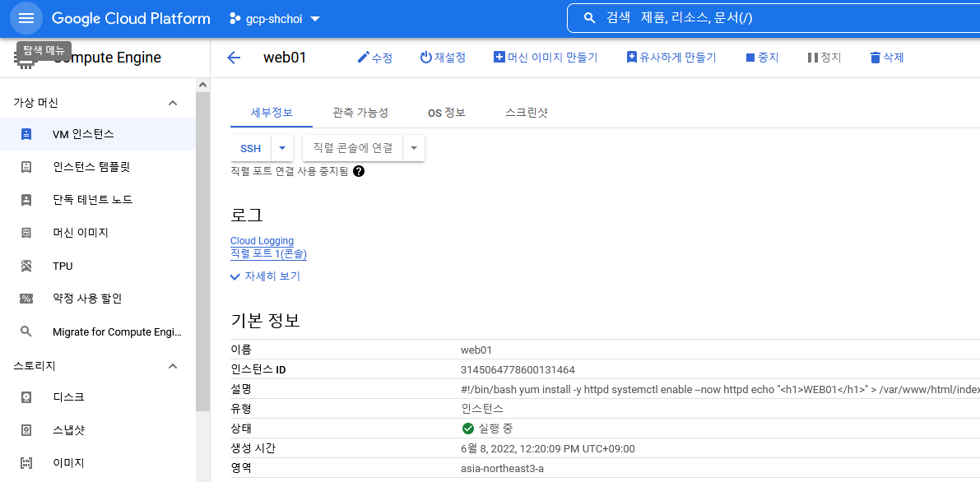Click the 수정 edit button
This screenshot has width=980, height=482.
click(x=374, y=58)
